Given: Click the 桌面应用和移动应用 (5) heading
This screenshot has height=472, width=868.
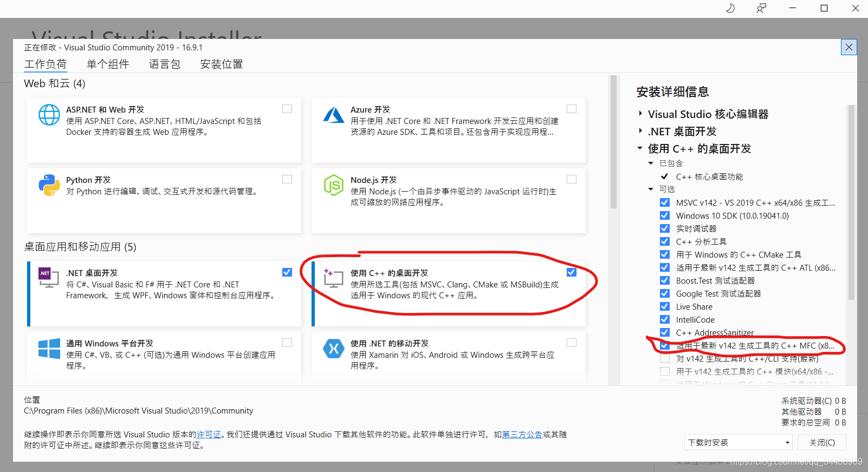Looking at the screenshot, I should 80,247.
